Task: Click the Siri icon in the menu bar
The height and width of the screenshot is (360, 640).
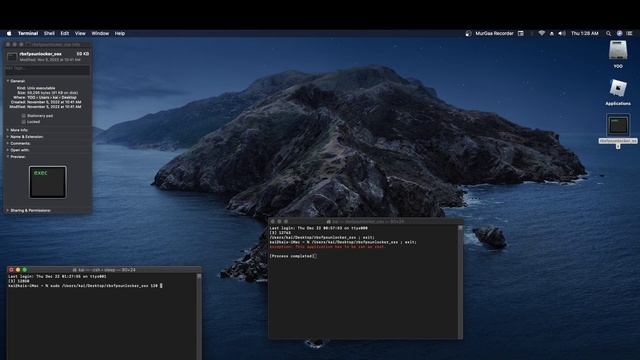Action: [619, 33]
